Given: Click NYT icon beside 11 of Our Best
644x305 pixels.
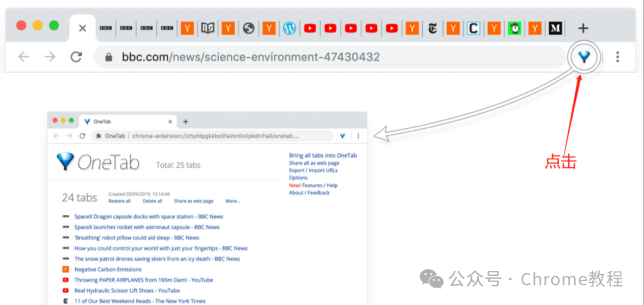Looking at the screenshot, I should point(66,301).
